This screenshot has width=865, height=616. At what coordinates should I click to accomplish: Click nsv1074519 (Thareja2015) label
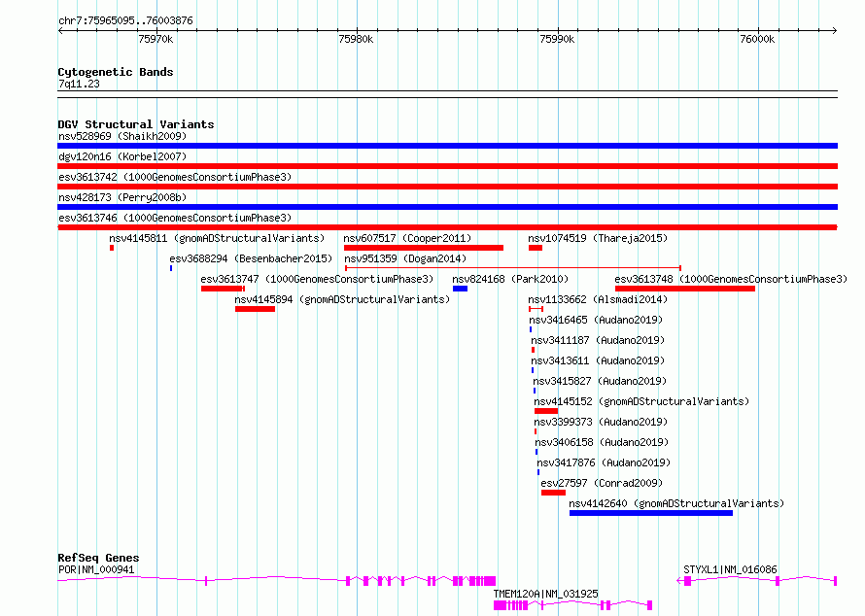(598, 238)
